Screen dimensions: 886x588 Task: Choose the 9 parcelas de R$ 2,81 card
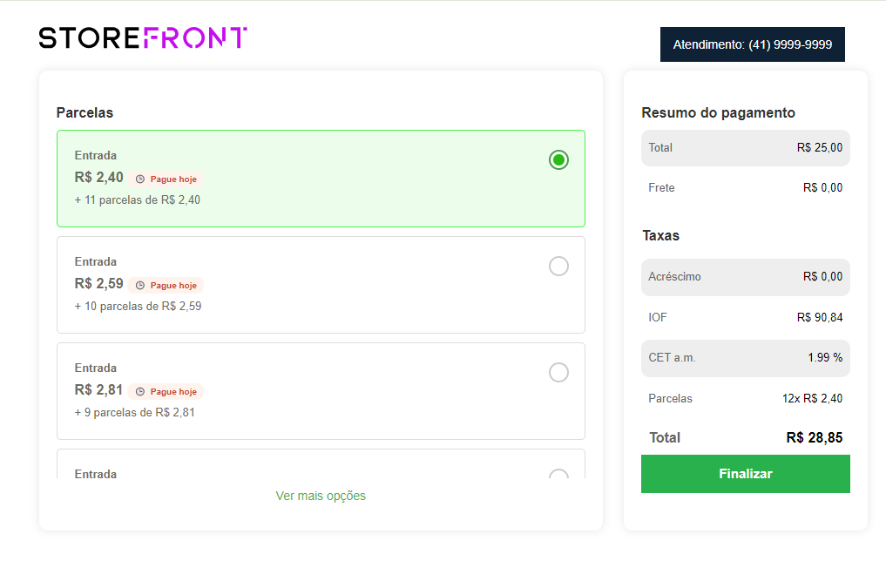[x=321, y=391]
